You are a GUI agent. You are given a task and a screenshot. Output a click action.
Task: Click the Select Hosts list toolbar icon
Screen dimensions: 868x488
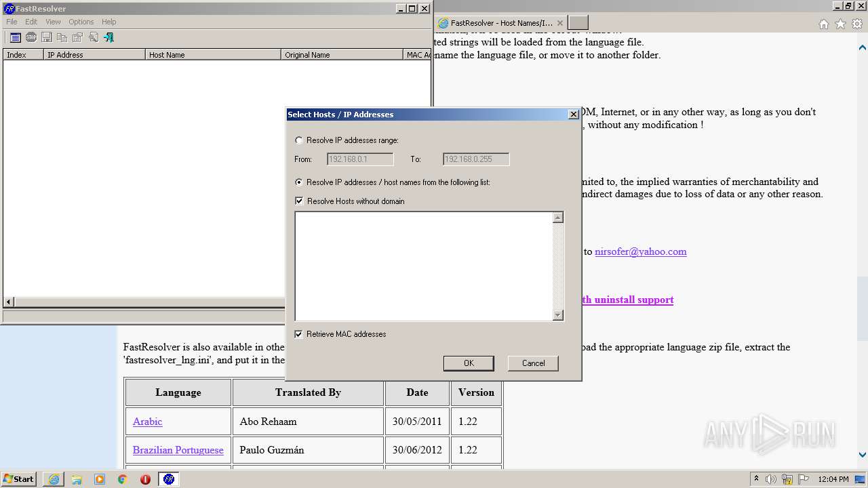15,38
